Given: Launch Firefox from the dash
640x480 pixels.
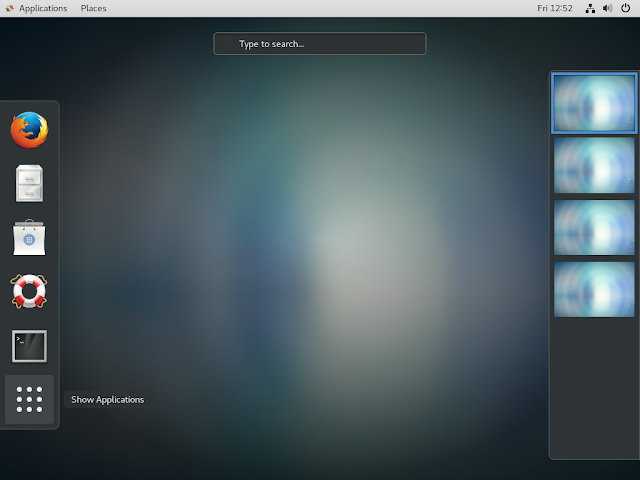Looking at the screenshot, I should pos(29,130).
